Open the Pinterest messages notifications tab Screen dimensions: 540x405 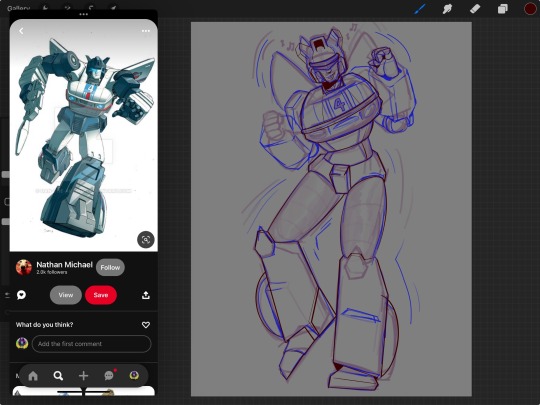point(109,375)
